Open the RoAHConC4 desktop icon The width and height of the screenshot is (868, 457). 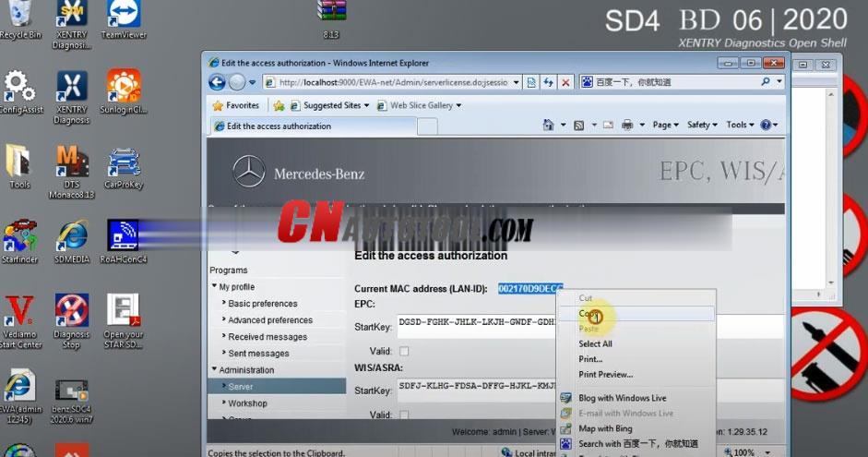[124, 241]
